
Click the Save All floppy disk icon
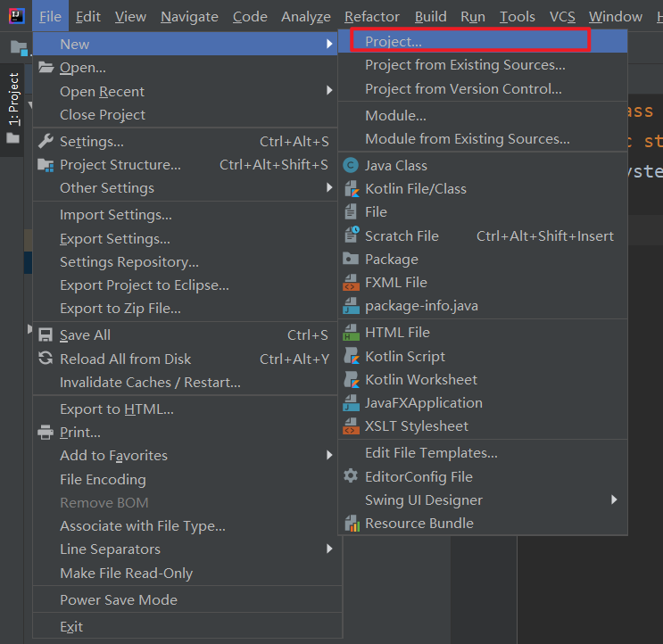(x=46, y=335)
